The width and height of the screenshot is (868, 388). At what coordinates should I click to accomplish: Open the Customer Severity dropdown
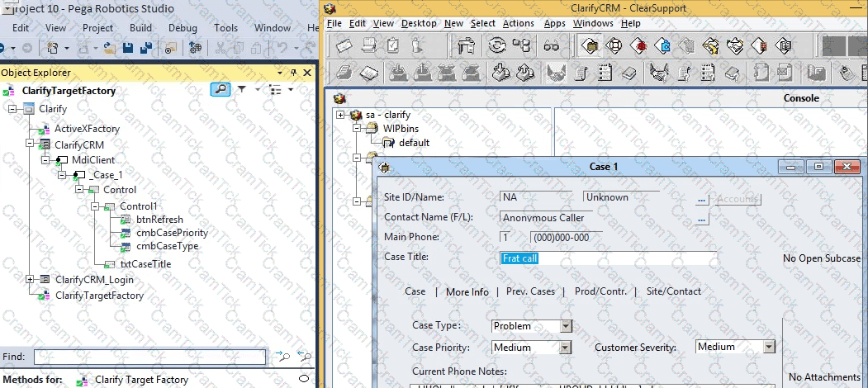click(x=769, y=348)
